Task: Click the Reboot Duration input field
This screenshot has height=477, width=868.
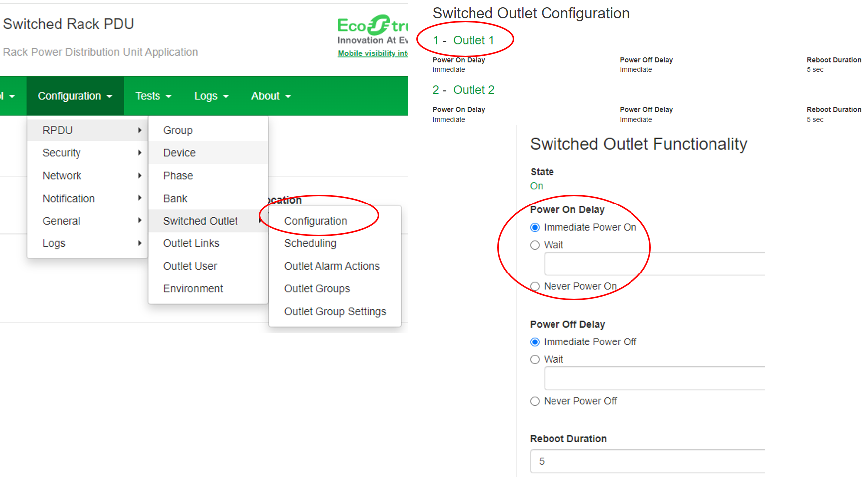Action: click(x=648, y=461)
